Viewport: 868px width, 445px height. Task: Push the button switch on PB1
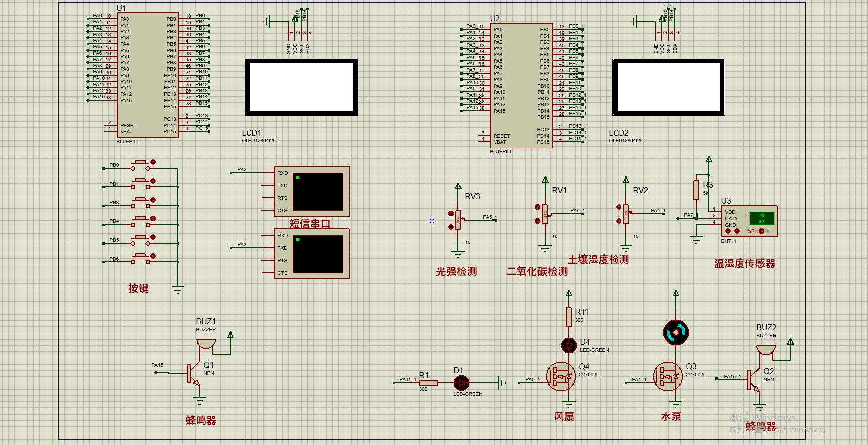(x=140, y=184)
